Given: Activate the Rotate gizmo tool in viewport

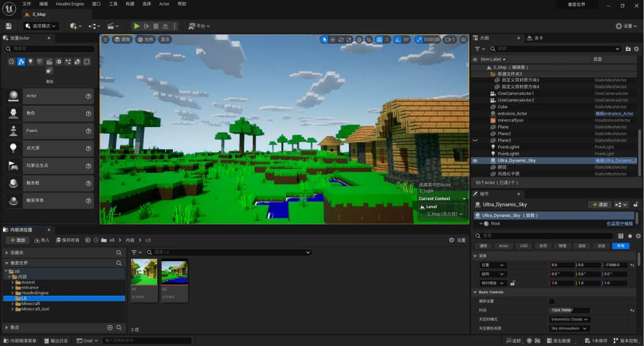Looking at the screenshot, I should [341, 40].
